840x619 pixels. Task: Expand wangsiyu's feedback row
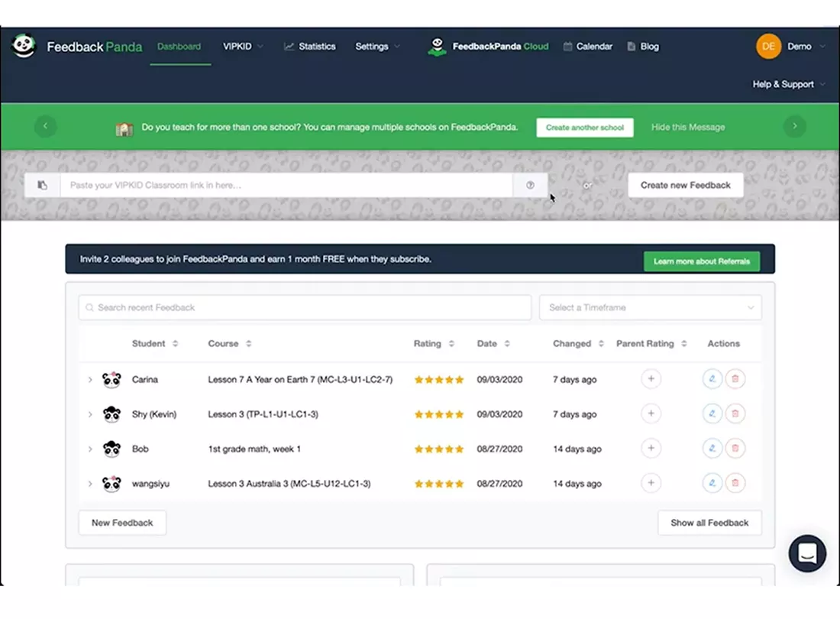point(90,484)
